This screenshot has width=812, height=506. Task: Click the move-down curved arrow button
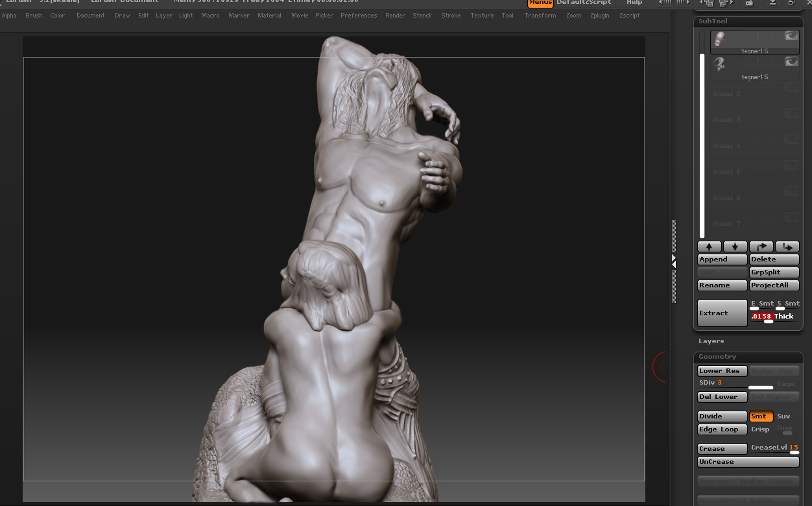[x=787, y=247]
